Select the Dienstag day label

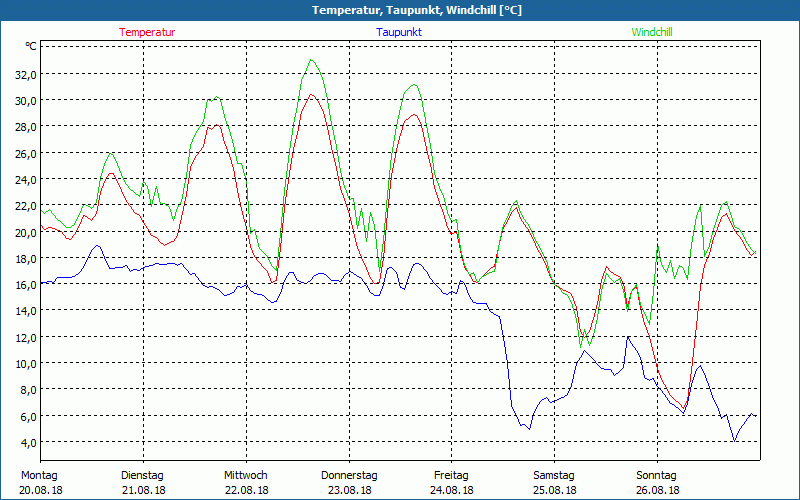point(142,475)
